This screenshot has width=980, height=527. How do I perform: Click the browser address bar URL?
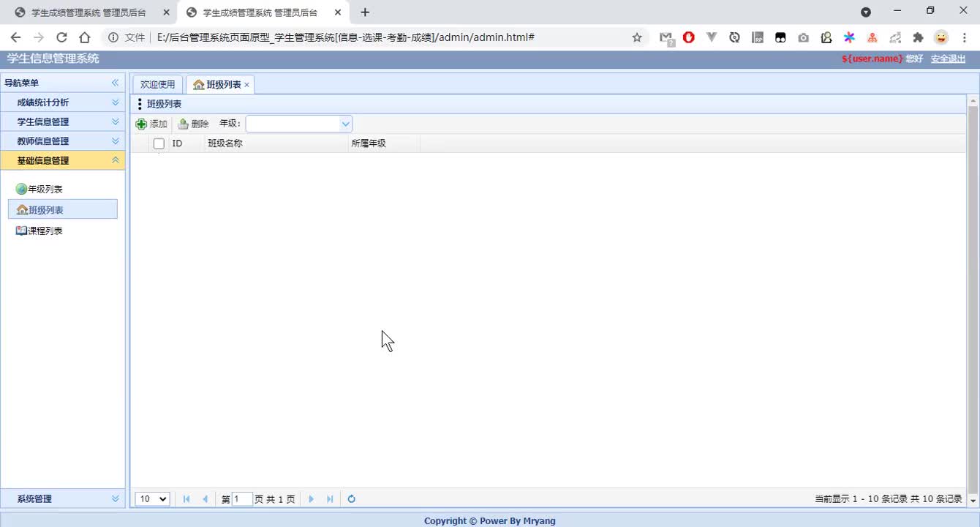point(345,37)
